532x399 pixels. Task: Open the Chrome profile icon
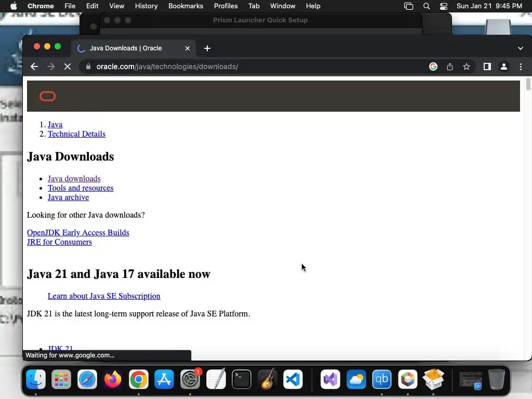pos(504,66)
